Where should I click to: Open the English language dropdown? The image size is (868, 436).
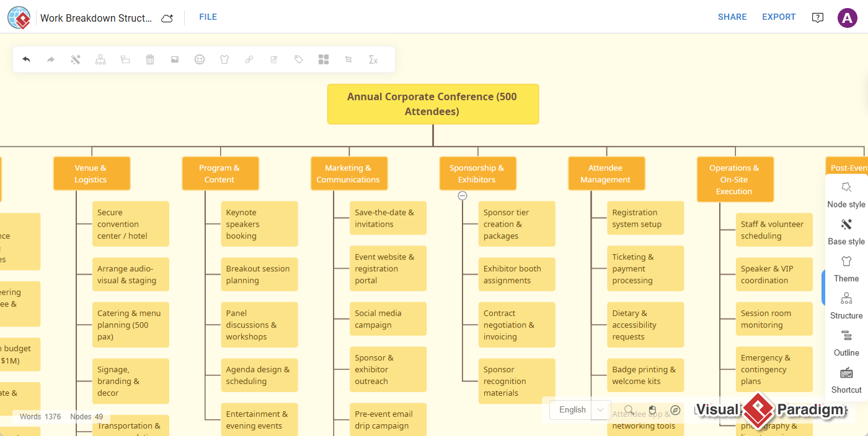point(580,410)
